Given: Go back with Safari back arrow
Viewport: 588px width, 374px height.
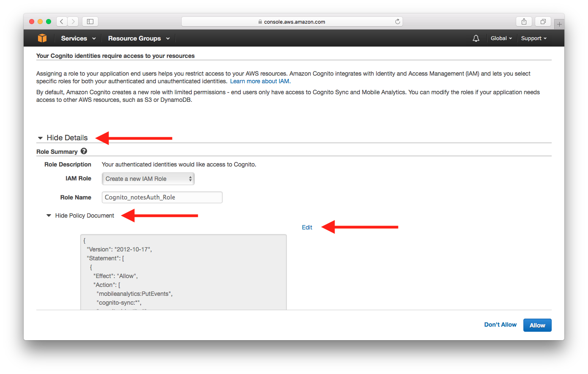Looking at the screenshot, I should tap(62, 22).
